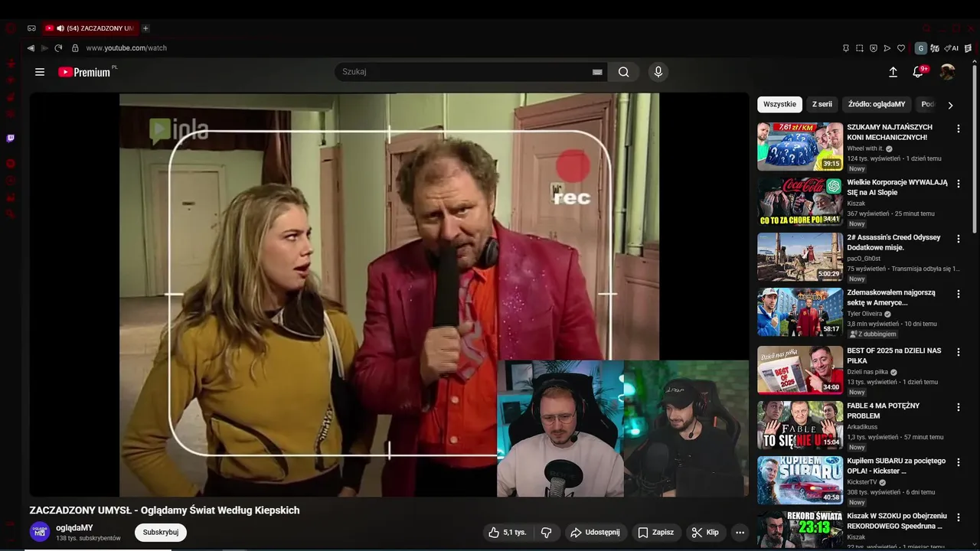Select the Źródło: oglądaMY chip
The height and width of the screenshot is (551, 980).
877,104
